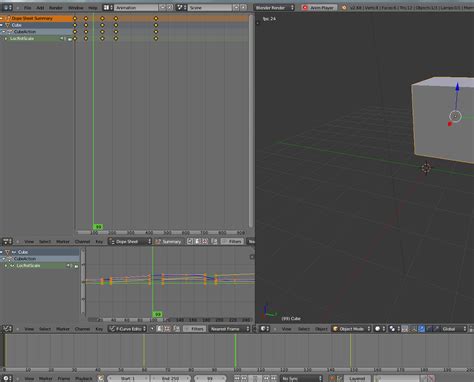
Task: Click the Anim Player button
Action: click(318, 7)
